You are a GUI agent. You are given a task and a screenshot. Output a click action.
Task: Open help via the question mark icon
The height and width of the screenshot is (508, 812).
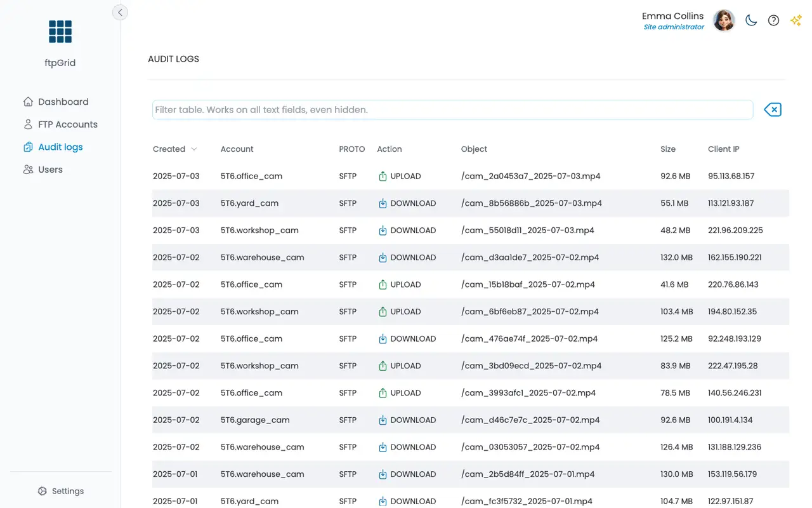(x=773, y=20)
